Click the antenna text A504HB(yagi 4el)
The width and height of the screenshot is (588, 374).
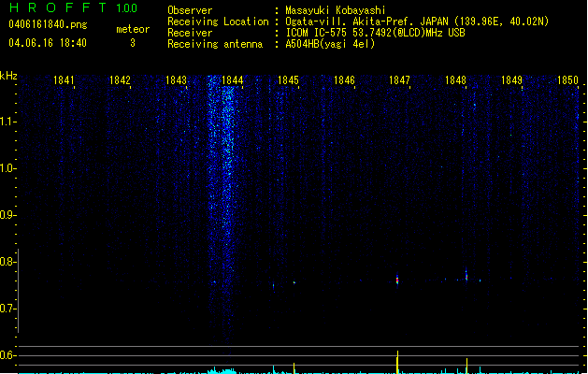point(330,44)
